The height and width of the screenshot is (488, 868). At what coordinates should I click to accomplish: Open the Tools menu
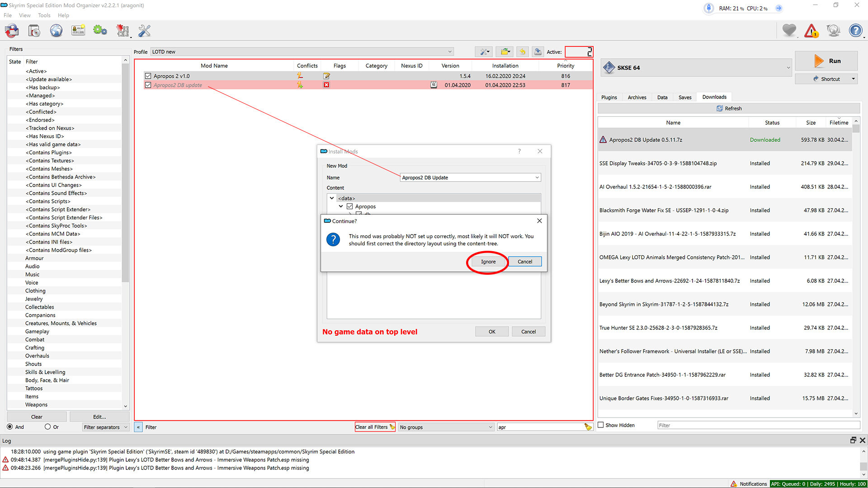point(44,15)
